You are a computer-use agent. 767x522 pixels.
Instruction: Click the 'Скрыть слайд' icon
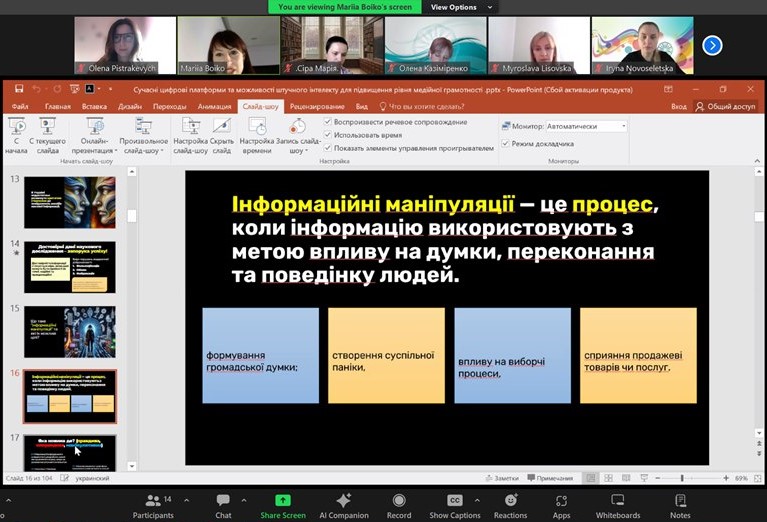[222, 127]
